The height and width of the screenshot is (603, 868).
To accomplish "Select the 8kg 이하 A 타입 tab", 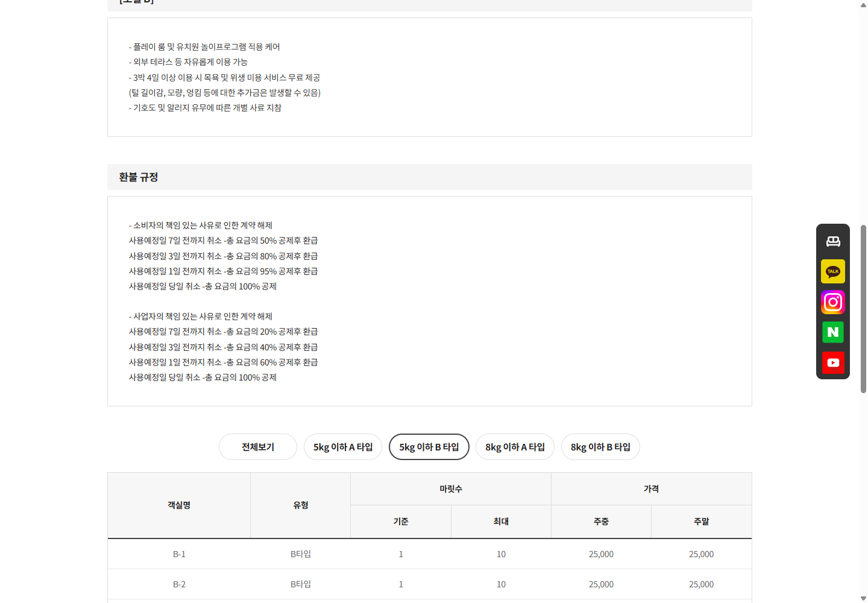I will (515, 447).
